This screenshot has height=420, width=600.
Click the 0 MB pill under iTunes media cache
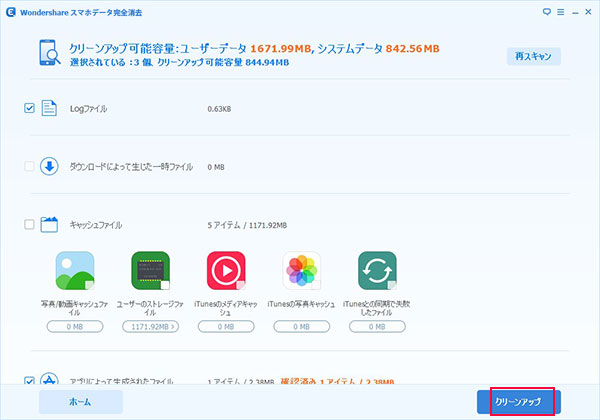click(x=226, y=327)
